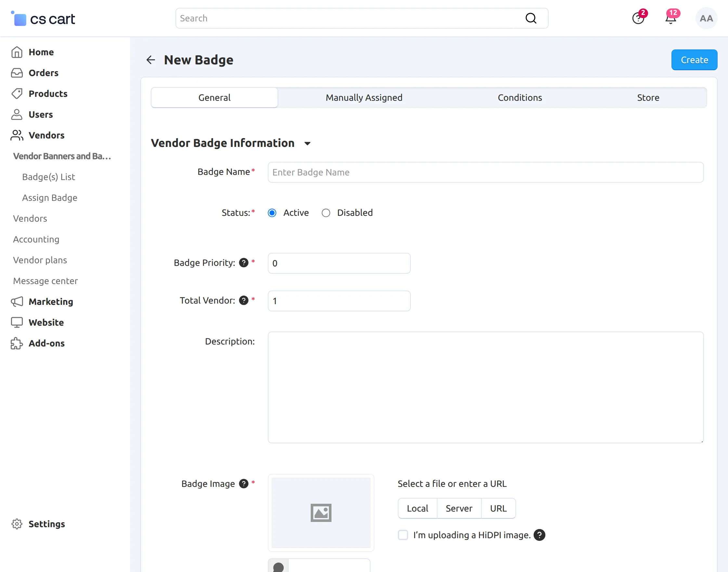Open the help center icon with badge 2
728x572 pixels.
(638, 19)
